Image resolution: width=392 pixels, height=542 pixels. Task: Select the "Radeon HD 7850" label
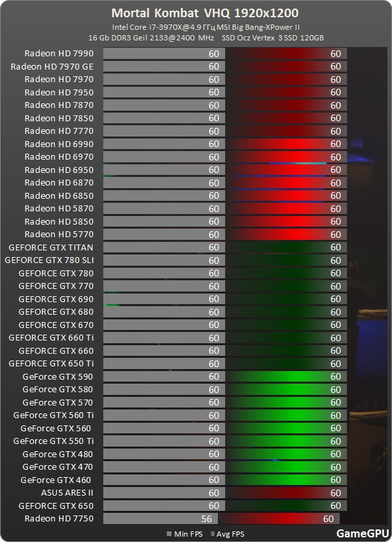59,118
